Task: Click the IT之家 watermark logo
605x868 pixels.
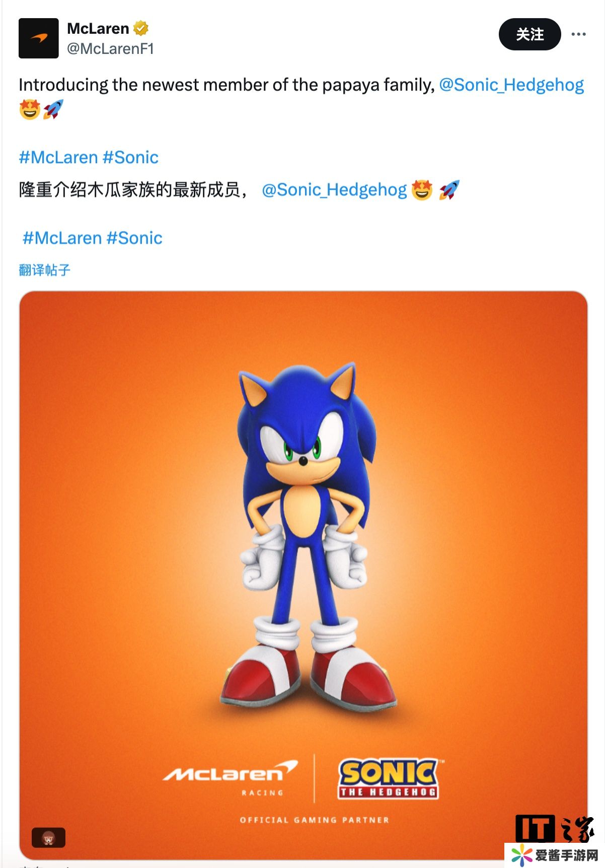Action: tap(555, 828)
